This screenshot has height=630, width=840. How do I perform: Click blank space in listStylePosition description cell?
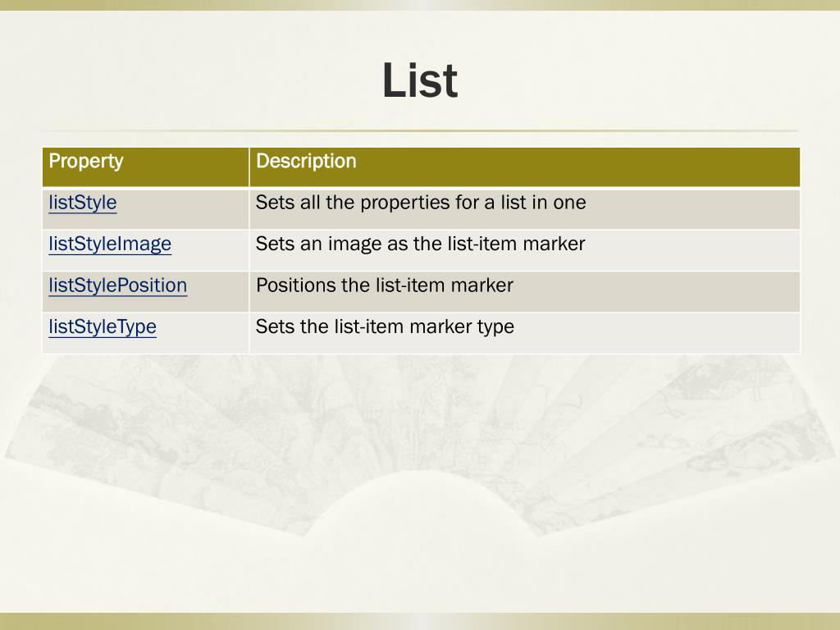coord(654,291)
